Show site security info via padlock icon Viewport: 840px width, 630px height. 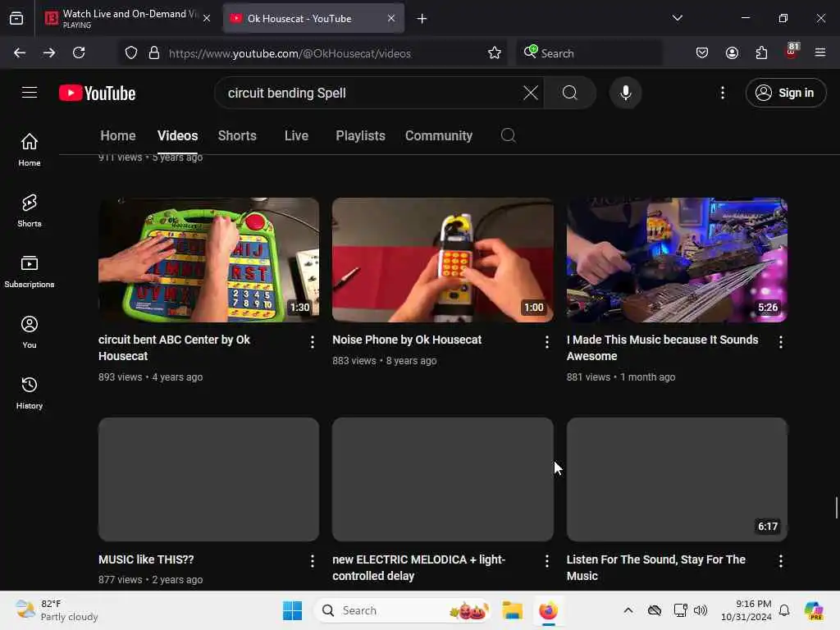click(x=153, y=52)
